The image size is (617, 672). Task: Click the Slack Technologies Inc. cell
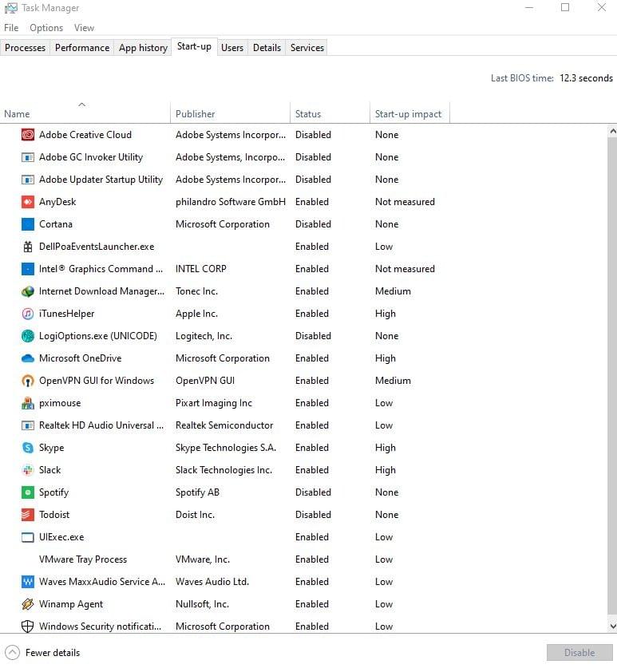click(x=223, y=470)
